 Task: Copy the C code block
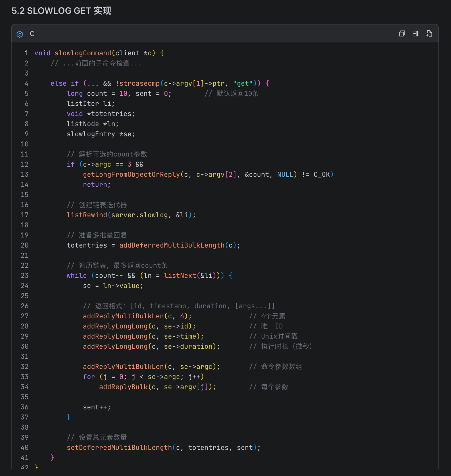click(402, 34)
